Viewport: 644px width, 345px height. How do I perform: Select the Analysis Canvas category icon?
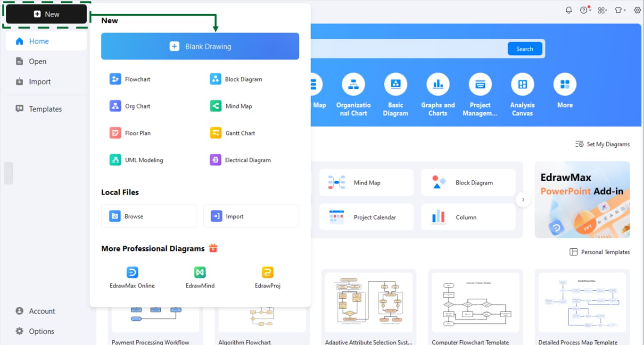(x=522, y=85)
